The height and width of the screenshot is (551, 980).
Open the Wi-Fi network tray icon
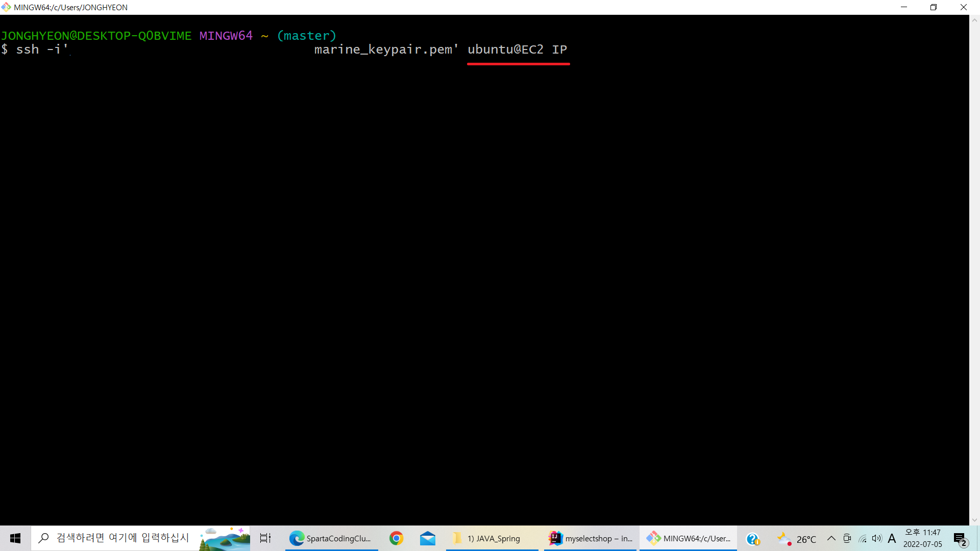(863, 539)
